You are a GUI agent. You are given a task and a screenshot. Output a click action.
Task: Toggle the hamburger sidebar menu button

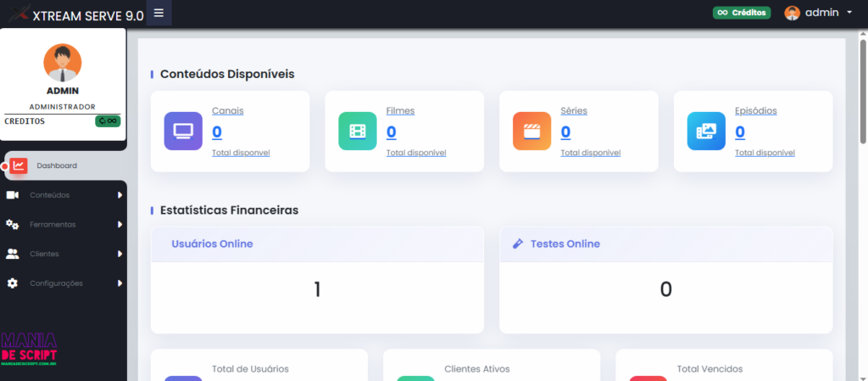(159, 13)
